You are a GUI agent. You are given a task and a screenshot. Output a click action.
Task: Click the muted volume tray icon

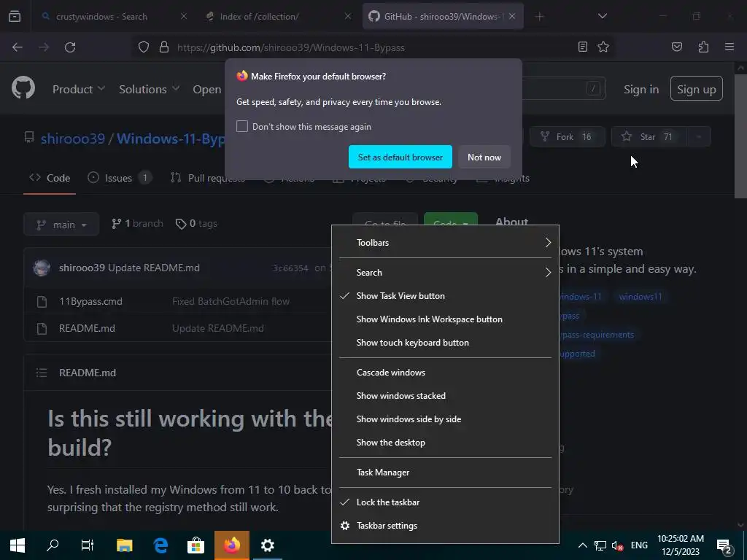(x=618, y=545)
